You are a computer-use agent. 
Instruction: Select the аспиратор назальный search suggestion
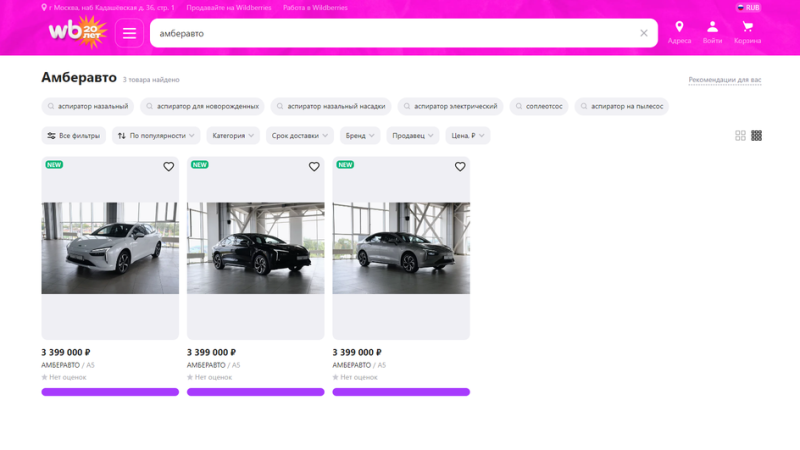pos(88,106)
